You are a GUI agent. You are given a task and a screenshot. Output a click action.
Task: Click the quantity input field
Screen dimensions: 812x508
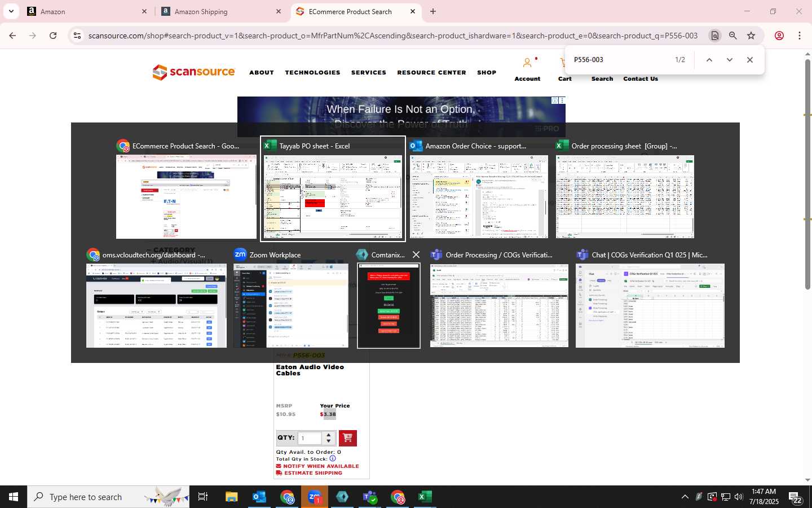[310, 438]
